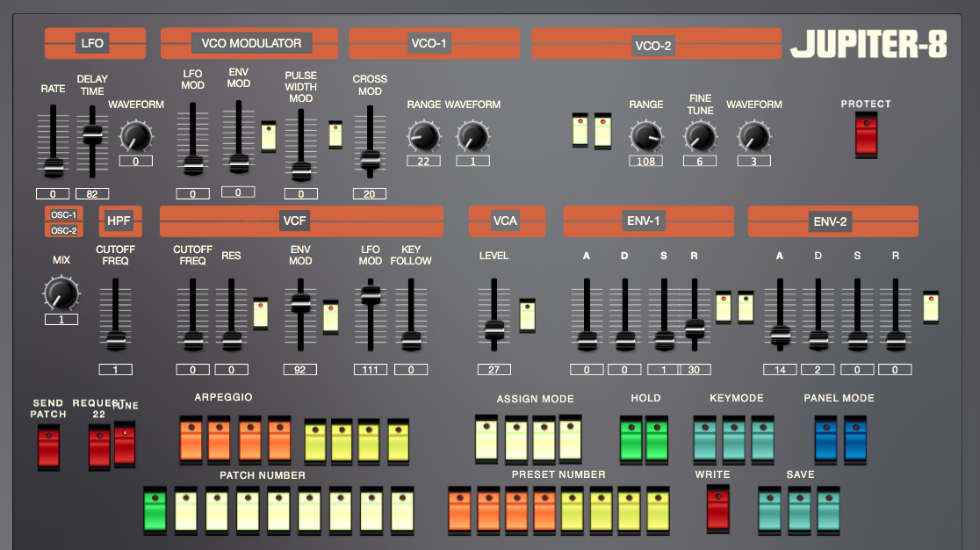Click the VCF RES slider
980x550 pixels.
point(231,315)
